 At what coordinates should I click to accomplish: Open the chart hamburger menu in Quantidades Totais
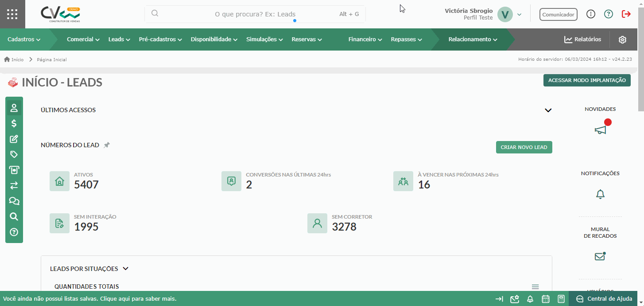535,287
